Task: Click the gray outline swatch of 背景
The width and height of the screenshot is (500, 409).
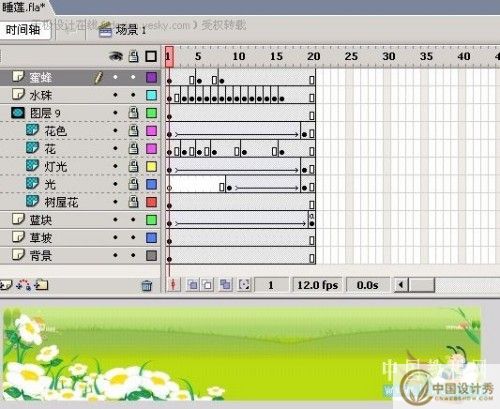Action: (x=151, y=256)
